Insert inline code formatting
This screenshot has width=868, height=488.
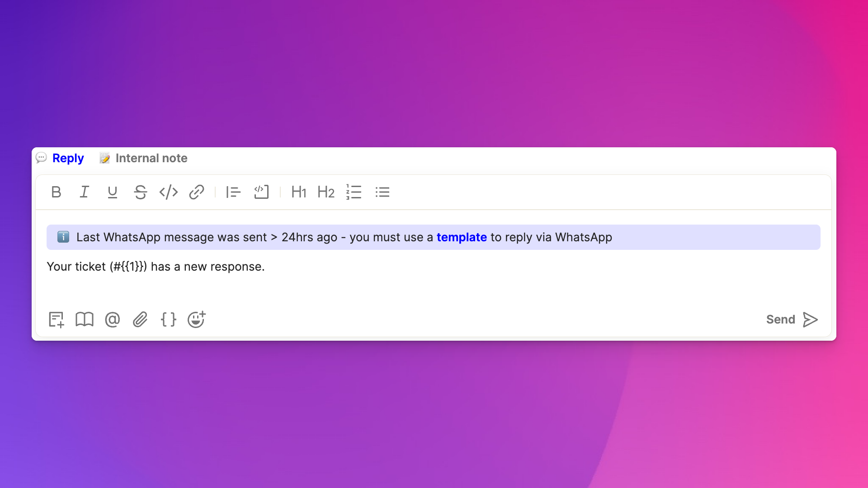[168, 192]
